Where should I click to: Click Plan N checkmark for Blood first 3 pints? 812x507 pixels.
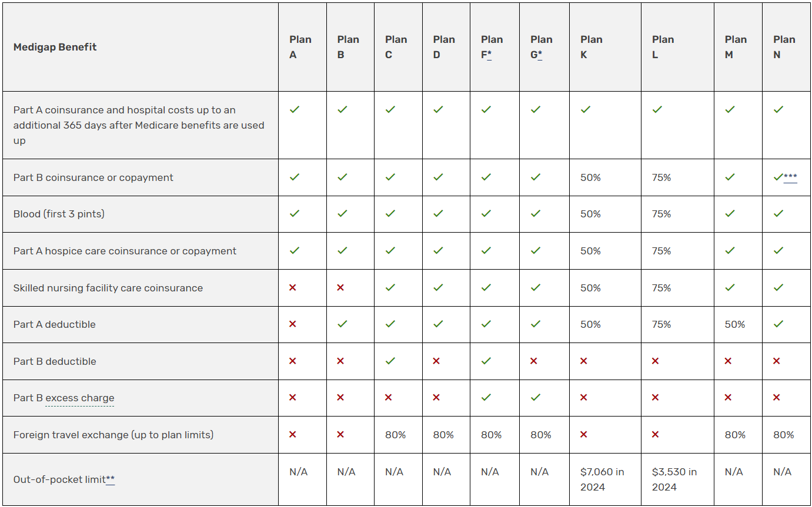[x=778, y=214]
